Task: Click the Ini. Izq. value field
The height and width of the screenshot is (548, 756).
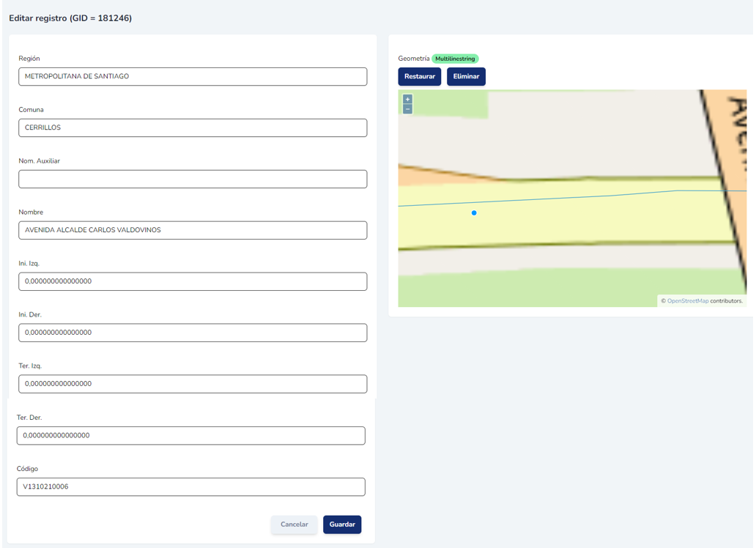Action: [193, 281]
